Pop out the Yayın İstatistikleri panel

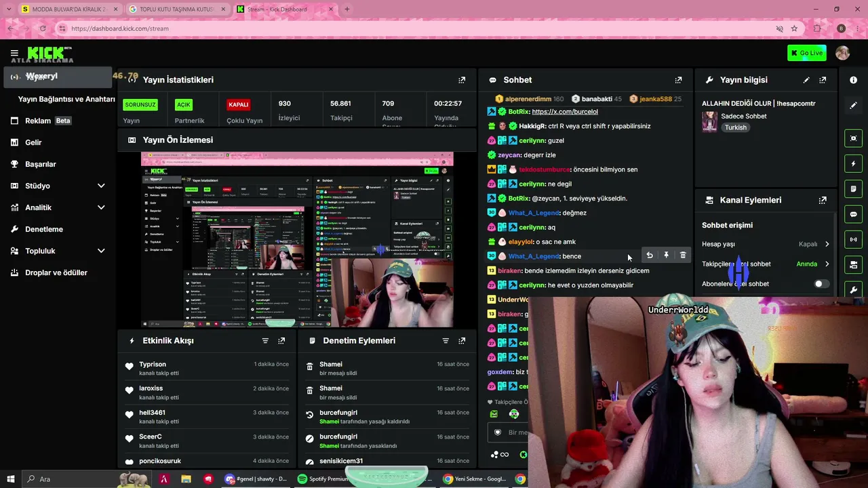pos(462,80)
